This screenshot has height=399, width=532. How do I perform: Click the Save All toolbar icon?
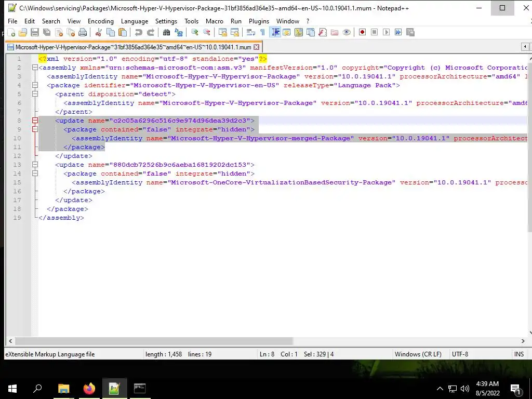point(47,32)
